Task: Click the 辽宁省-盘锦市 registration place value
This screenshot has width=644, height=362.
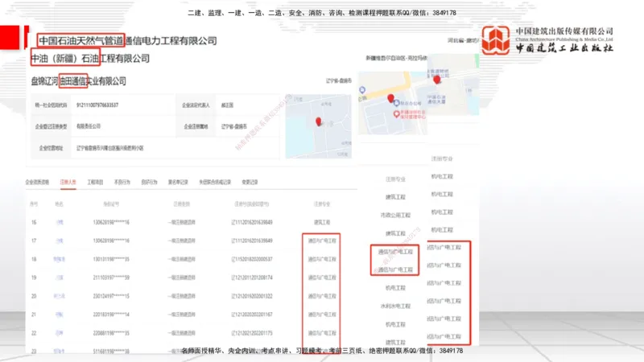Action: click(234, 126)
